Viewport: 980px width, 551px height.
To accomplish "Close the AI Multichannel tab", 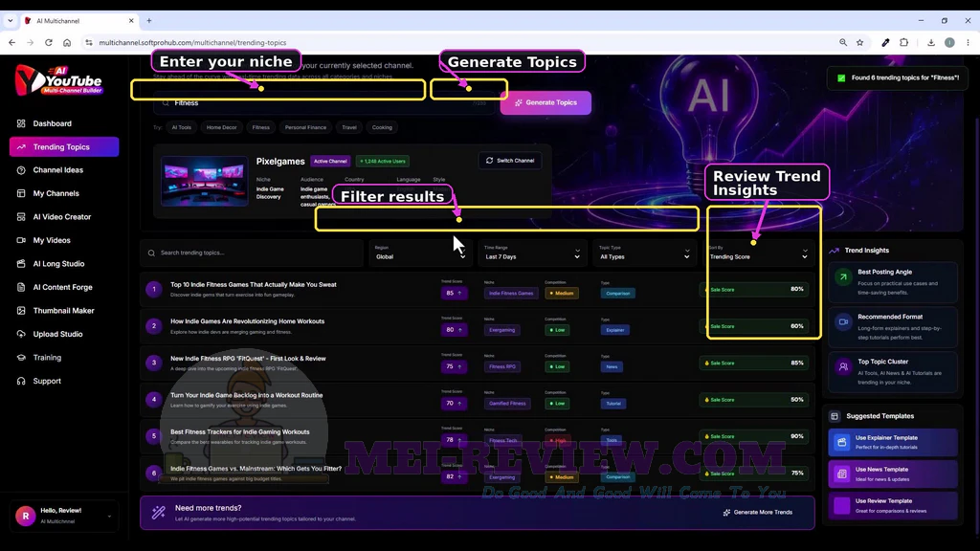I will click(131, 21).
